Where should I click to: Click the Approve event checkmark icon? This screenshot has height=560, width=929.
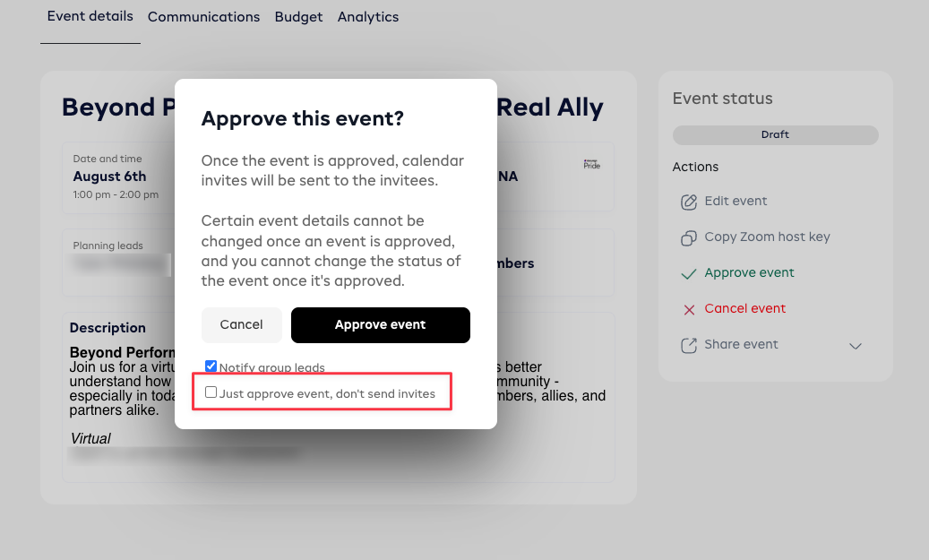click(x=689, y=273)
